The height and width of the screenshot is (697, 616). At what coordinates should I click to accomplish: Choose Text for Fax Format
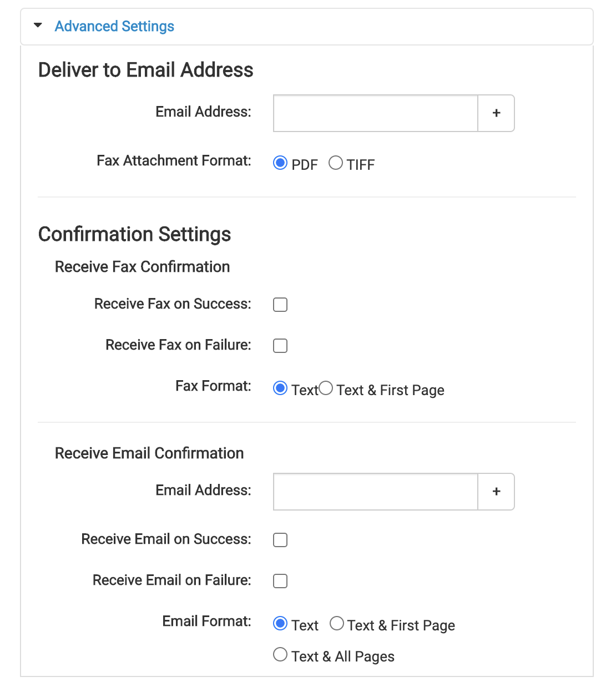pyautogui.click(x=280, y=388)
